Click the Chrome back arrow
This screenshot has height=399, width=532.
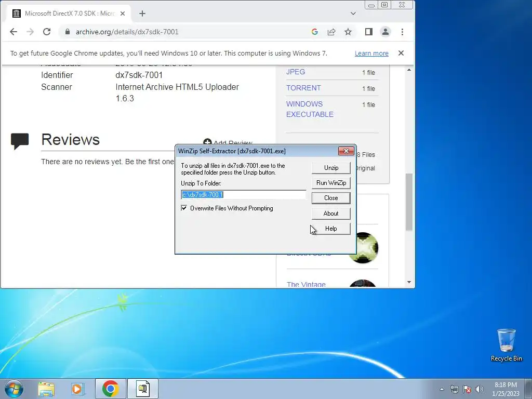[13, 32]
